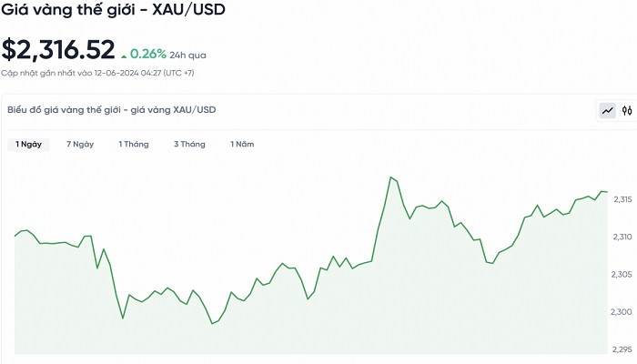
Task: Click the green up-triangle price change indicator
Action: coord(124,54)
